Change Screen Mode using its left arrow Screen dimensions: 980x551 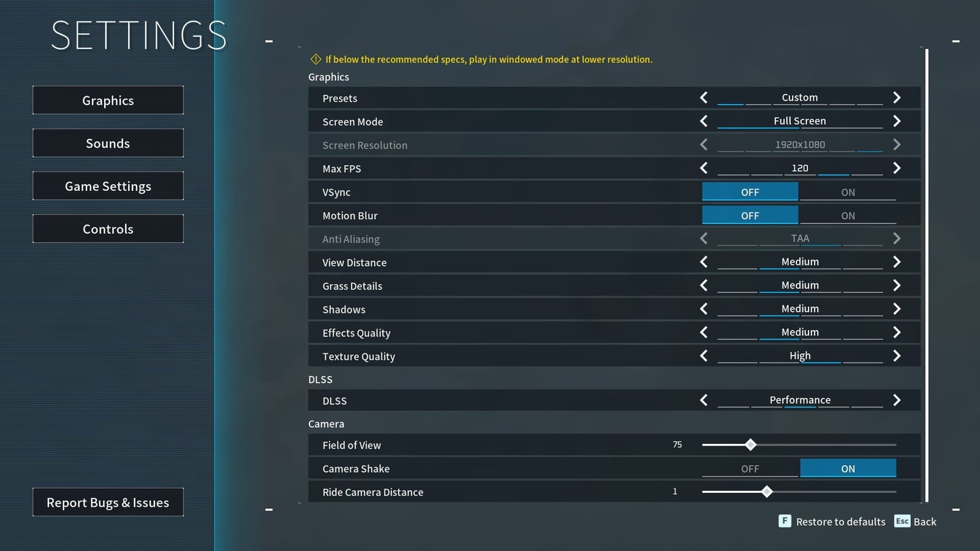click(x=703, y=121)
